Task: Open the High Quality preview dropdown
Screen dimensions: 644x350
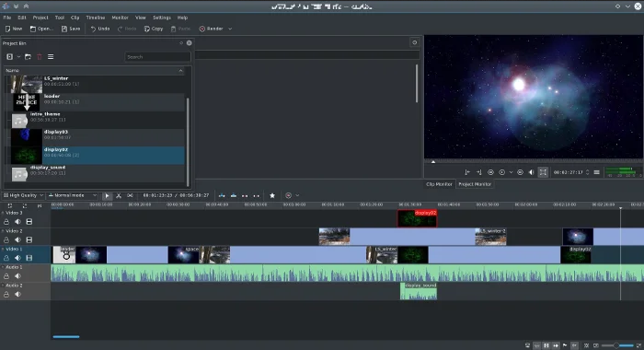Action: (x=23, y=195)
